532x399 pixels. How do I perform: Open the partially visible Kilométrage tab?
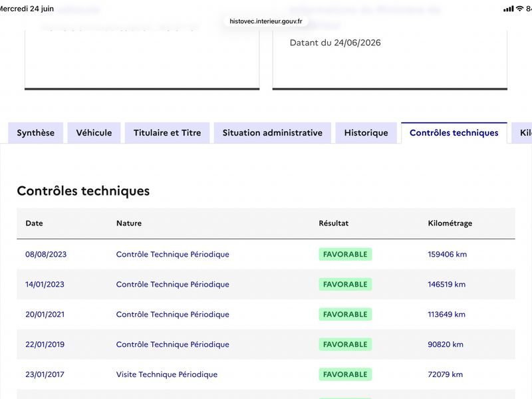(x=523, y=132)
